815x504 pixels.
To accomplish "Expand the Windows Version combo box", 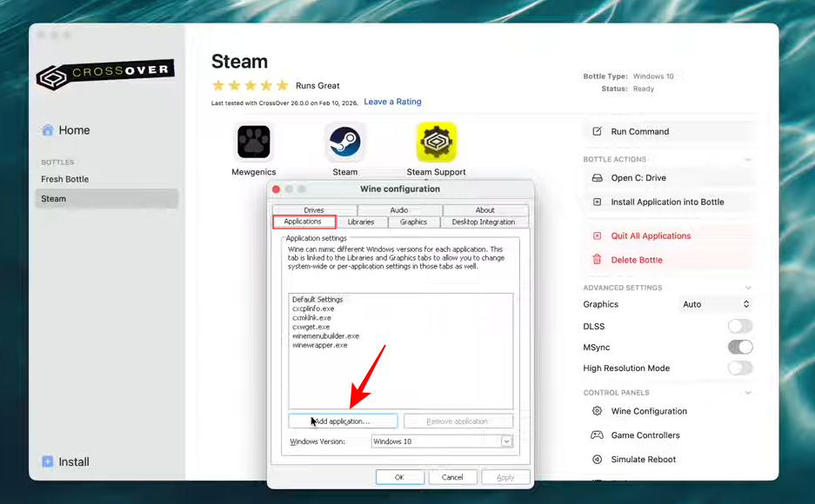I will [506, 441].
